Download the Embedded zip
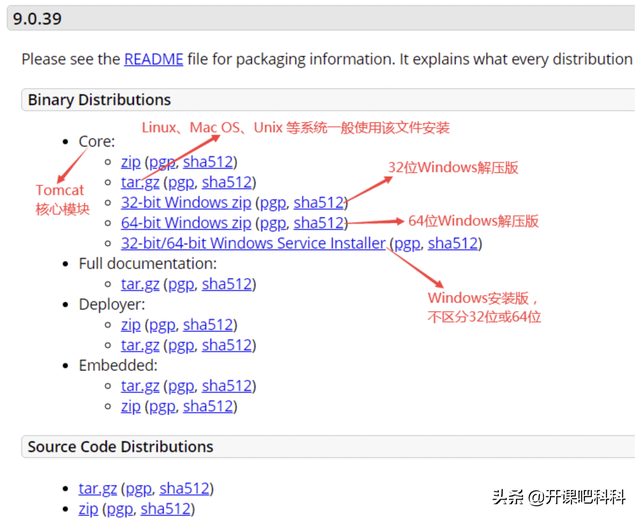The image size is (640, 520). click(131, 407)
